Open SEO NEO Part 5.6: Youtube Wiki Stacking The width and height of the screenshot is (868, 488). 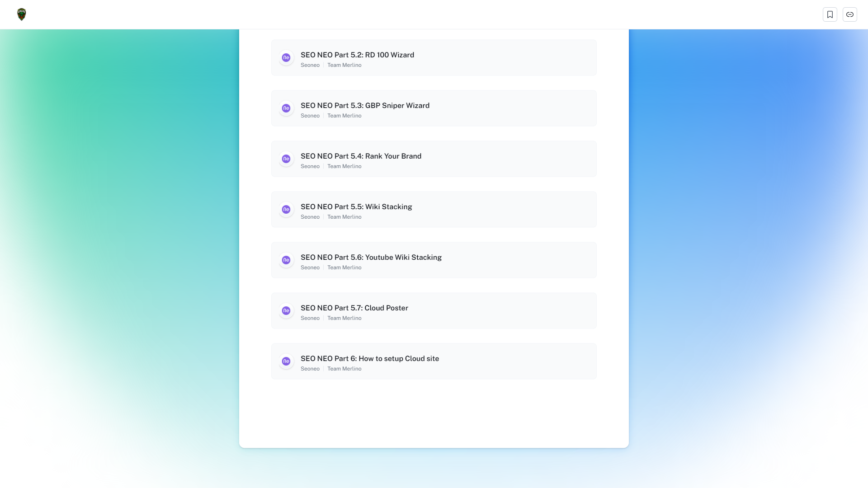(x=371, y=257)
